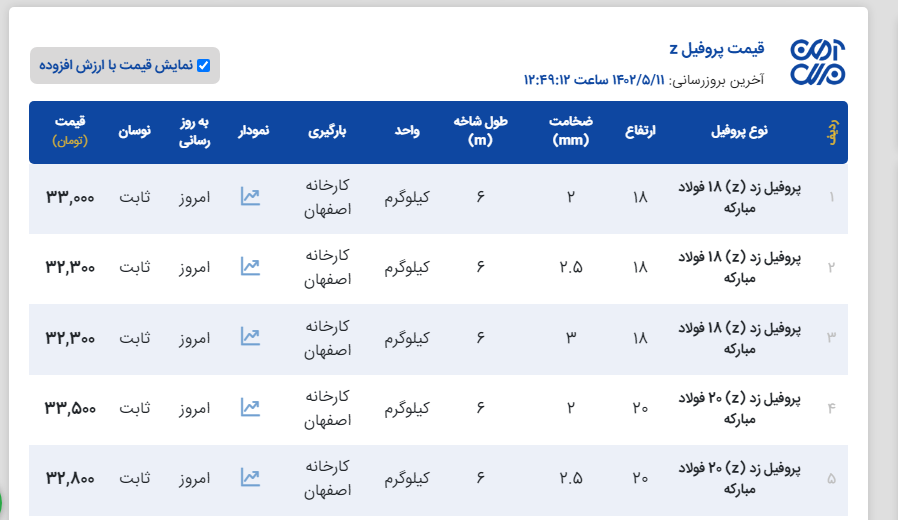Open chart icon for row 2
The image size is (898, 520).
click(250, 267)
